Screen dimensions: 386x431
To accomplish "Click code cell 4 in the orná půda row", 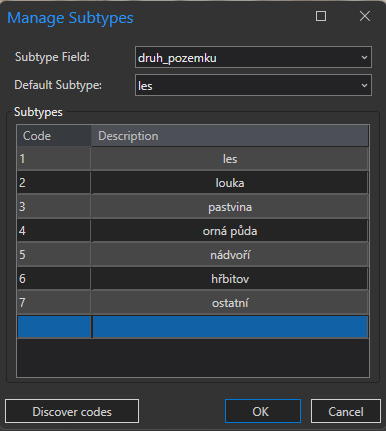I will click(54, 231).
